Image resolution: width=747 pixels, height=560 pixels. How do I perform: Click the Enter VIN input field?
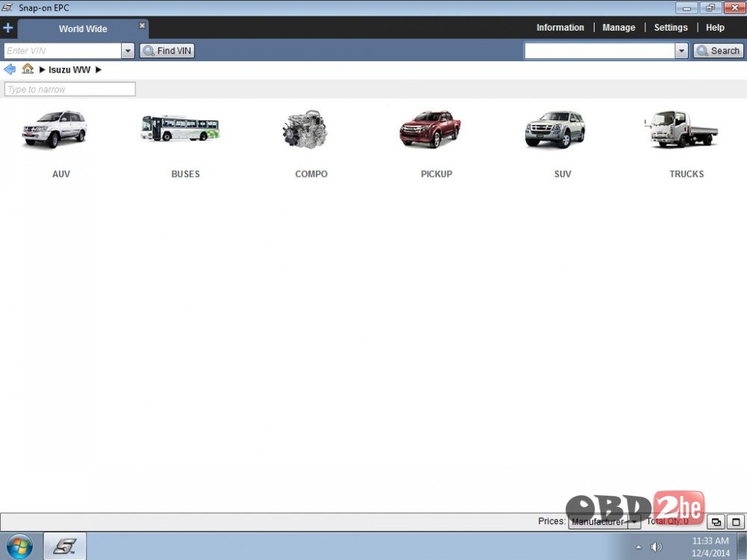[x=63, y=51]
